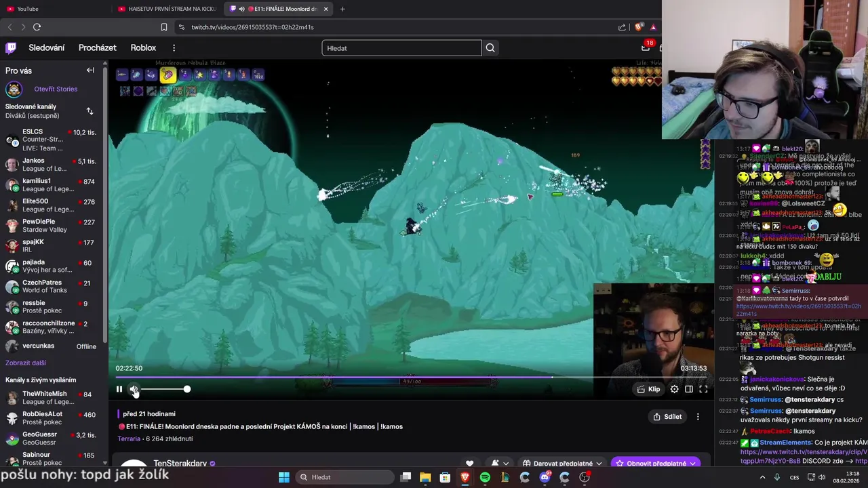Screen dimensions: 868x488
Task: Open the Twitch notifications inbox with badge 18
Action: click(x=646, y=47)
